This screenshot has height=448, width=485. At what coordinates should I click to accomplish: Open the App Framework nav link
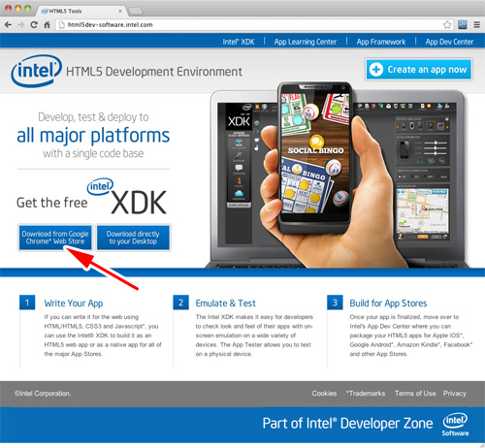(x=381, y=42)
